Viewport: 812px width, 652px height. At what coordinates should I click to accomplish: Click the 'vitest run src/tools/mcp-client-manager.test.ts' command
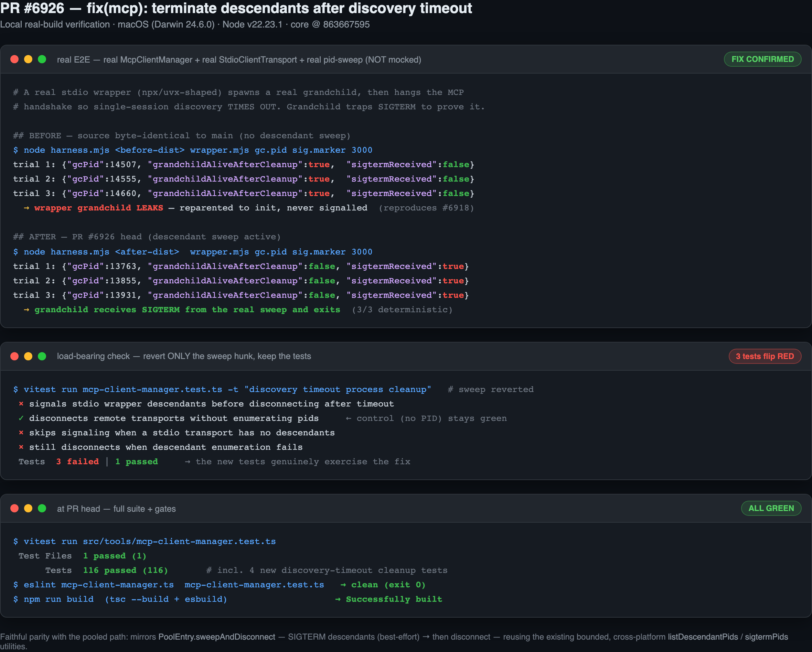coord(145,541)
